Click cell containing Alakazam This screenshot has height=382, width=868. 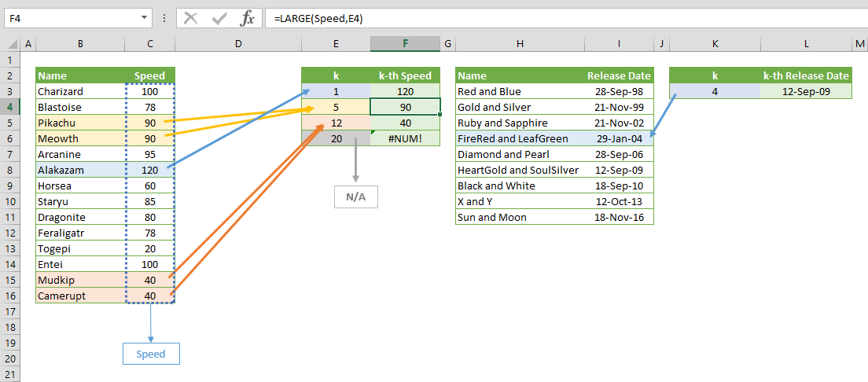click(81, 170)
